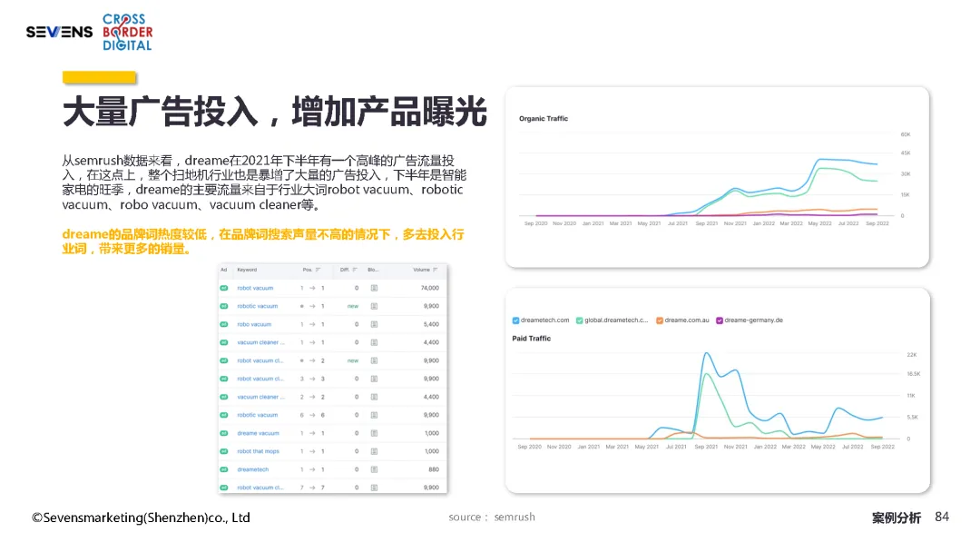Click the Ad badge in the robot that mops row
980x552 pixels.
(x=224, y=451)
